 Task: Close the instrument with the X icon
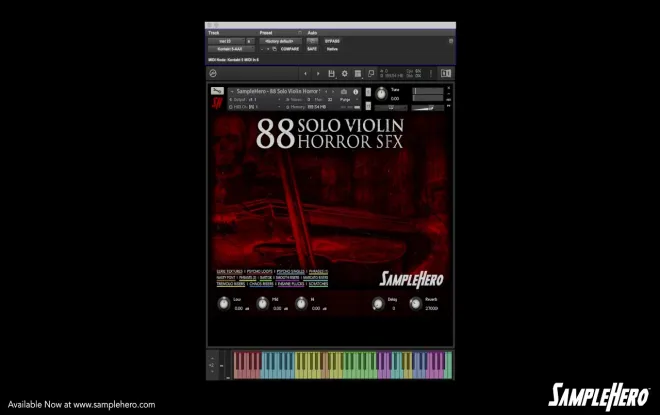click(449, 88)
